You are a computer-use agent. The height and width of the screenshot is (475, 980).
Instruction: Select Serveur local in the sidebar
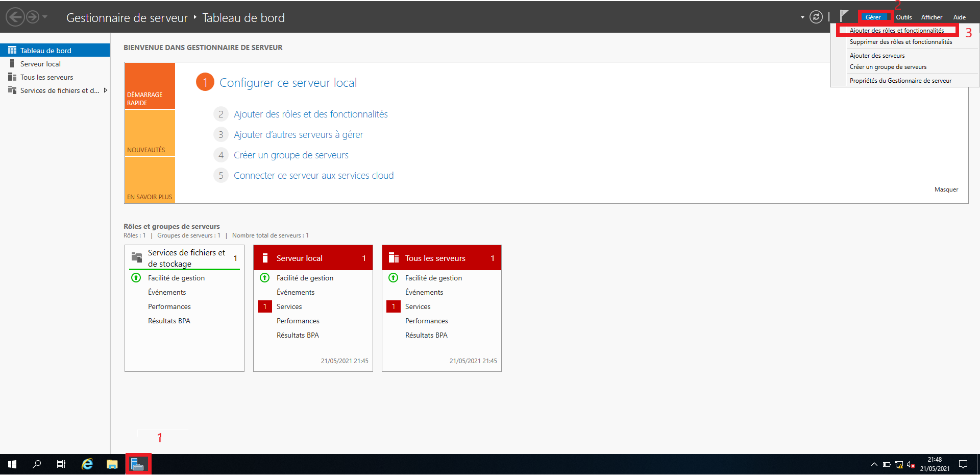click(x=40, y=64)
